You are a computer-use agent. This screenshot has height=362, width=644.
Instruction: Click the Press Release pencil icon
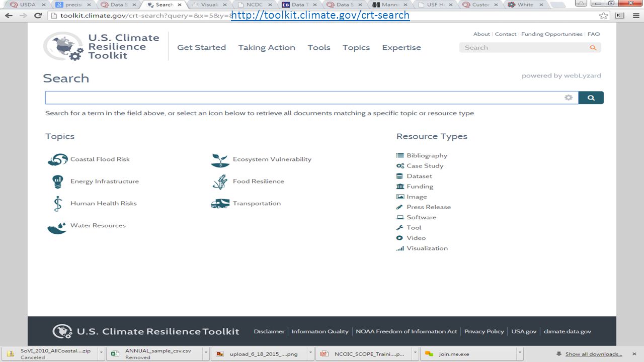click(400, 207)
